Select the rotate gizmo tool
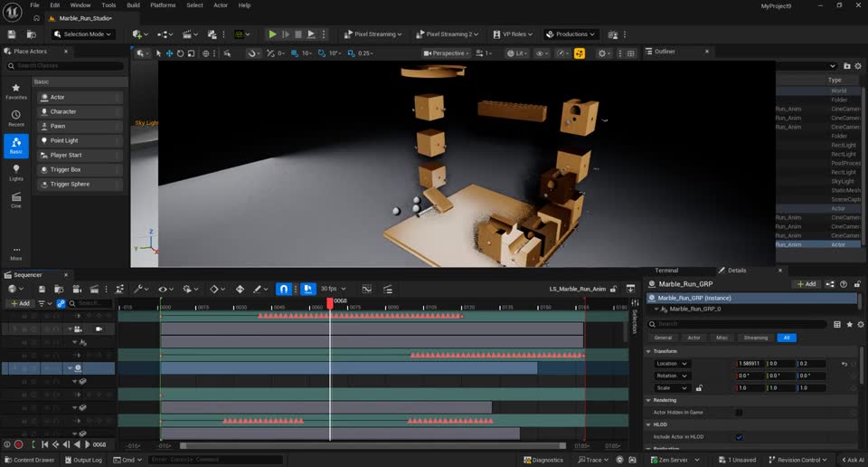 point(180,53)
